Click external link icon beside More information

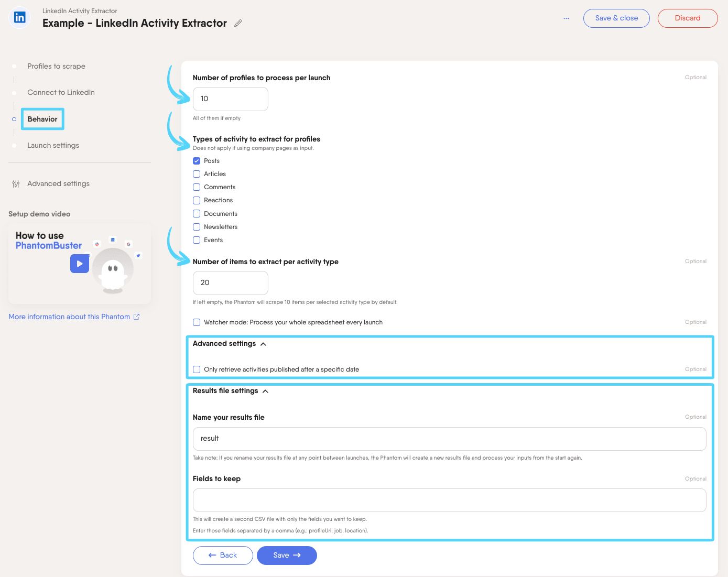pos(137,317)
